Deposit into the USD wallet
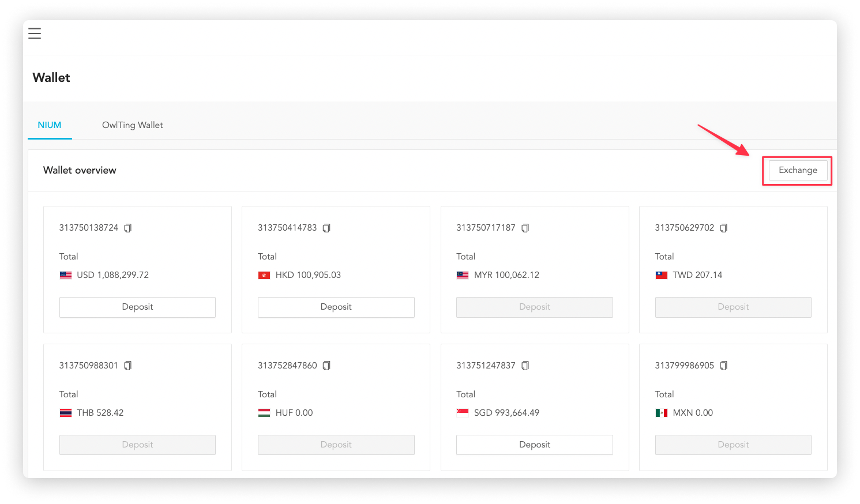This screenshot has width=860, height=504. click(x=137, y=307)
